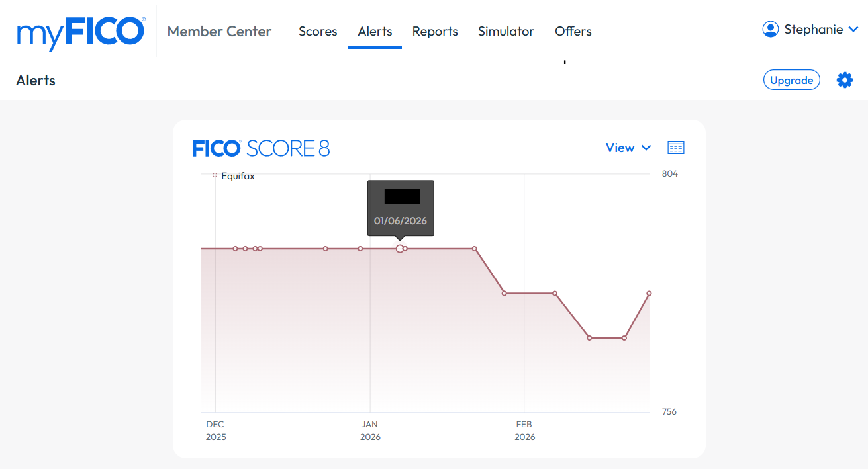
Task: Switch to the Scores section
Action: tap(318, 31)
